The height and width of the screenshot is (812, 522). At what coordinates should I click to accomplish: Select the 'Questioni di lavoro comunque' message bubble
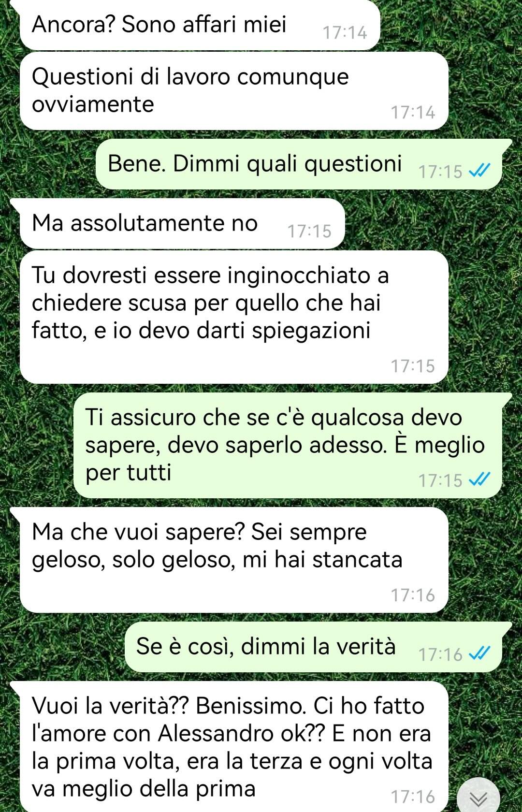point(234,91)
